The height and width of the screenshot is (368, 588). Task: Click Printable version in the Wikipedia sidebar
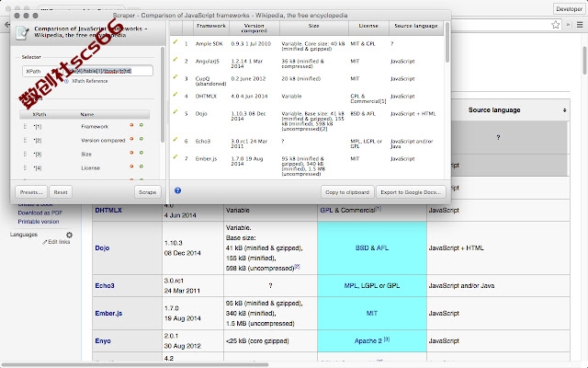pyautogui.click(x=39, y=222)
